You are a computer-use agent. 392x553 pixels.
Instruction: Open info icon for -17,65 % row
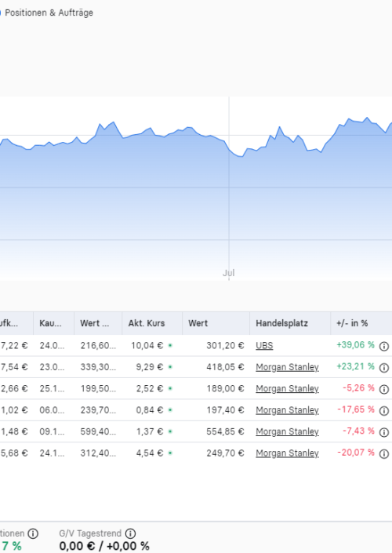pyautogui.click(x=384, y=411)
